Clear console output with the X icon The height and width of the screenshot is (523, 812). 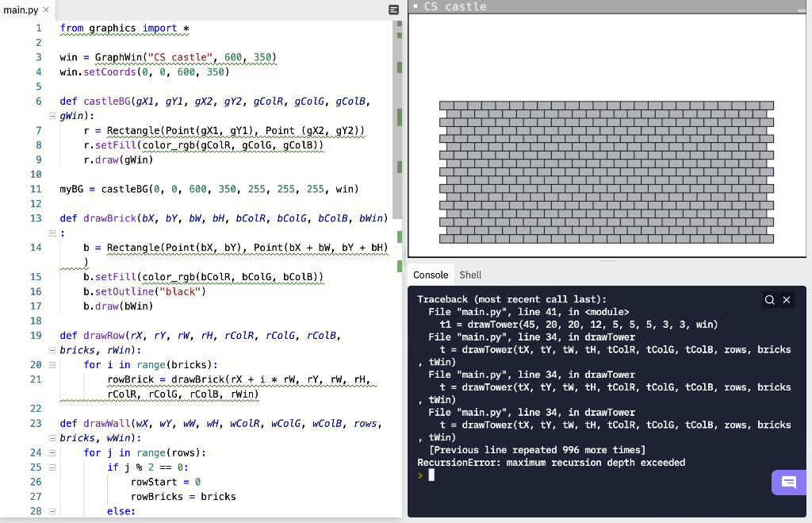pos(786,299)
